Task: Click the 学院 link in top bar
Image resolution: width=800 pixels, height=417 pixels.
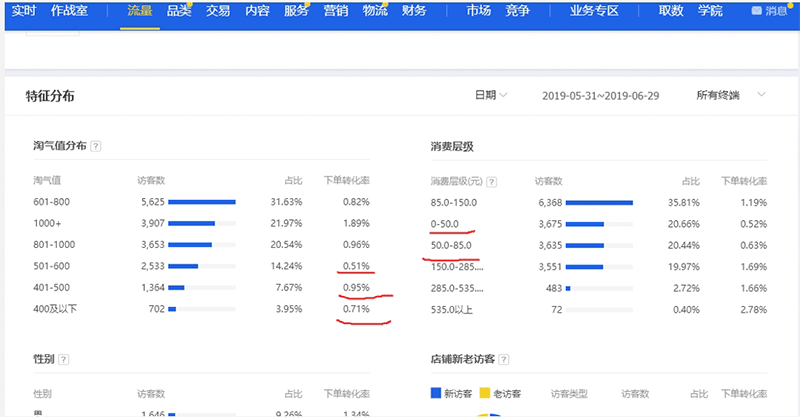Action: coord(710,11)
